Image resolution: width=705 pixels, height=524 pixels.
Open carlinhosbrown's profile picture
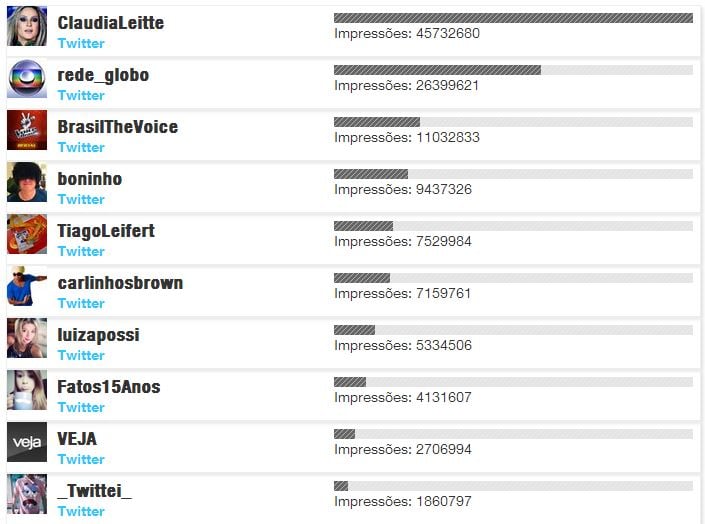click(x=27, y=286)
